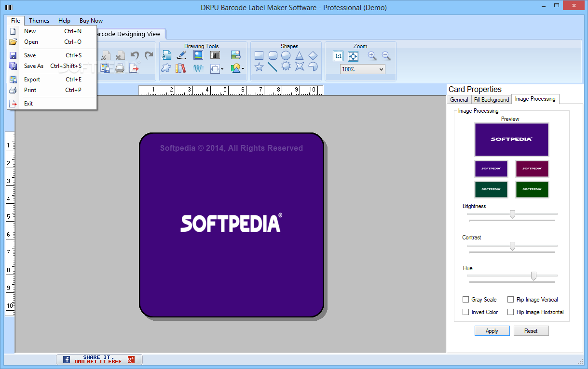Click the Zoom In magnifier
This screenshot has width=588, height=369.
pos(372,55)
